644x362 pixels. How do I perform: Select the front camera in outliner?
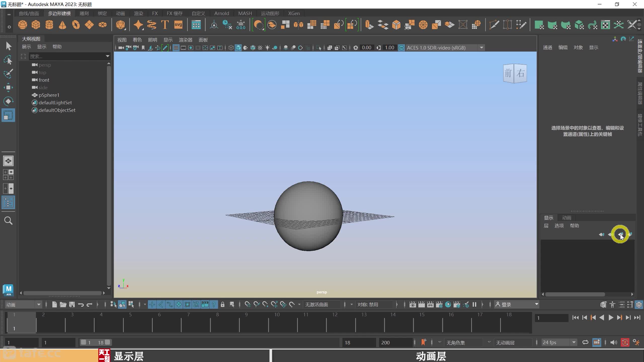(44, 80)
